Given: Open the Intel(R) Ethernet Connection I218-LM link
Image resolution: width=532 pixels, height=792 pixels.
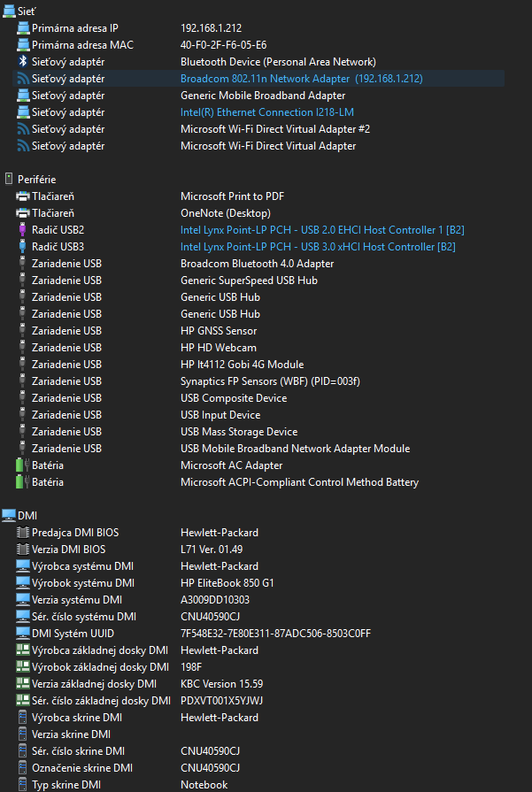Looking at the screenshot, I should [267, 112].
